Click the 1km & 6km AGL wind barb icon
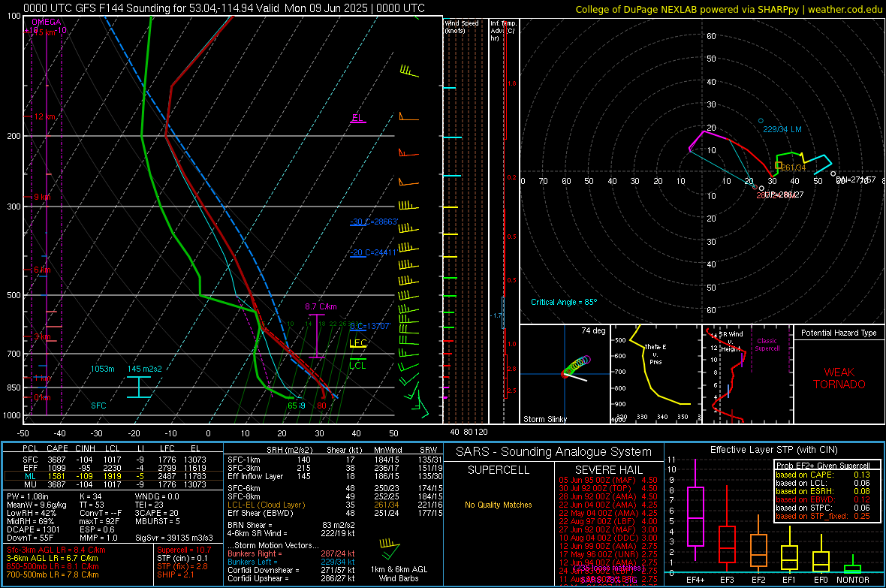 pos(390,547)
